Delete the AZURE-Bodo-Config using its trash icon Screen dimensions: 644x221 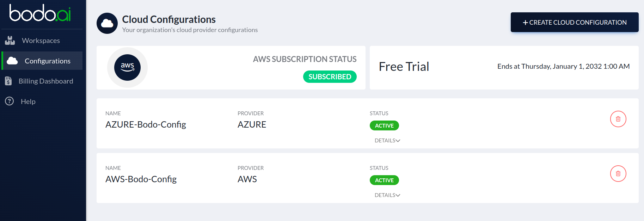pyautogui.click(x=618, y=119)
